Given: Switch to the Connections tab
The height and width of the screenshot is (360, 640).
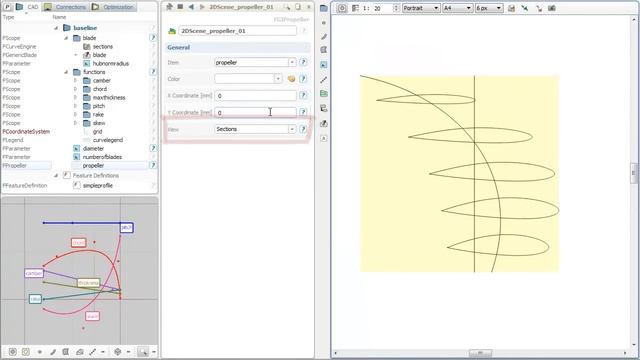Looking at the screenshot, I should point(66,7).
